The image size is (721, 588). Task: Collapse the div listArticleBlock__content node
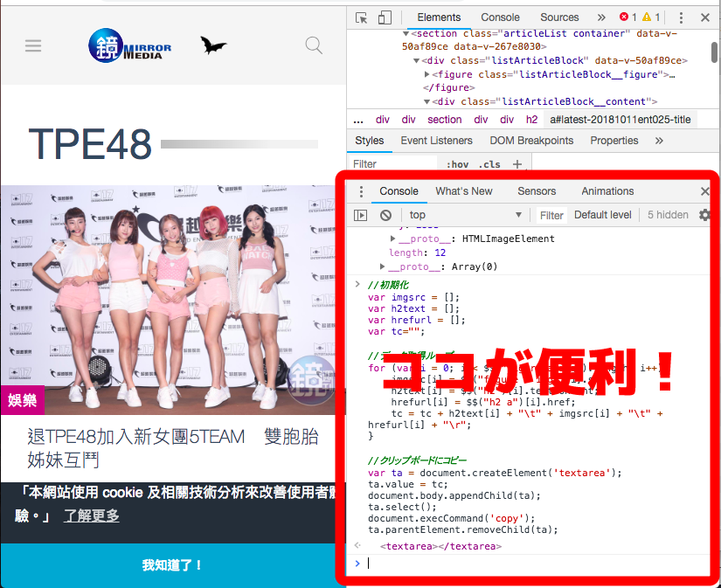pyautogui.click(x=426, y=101)
